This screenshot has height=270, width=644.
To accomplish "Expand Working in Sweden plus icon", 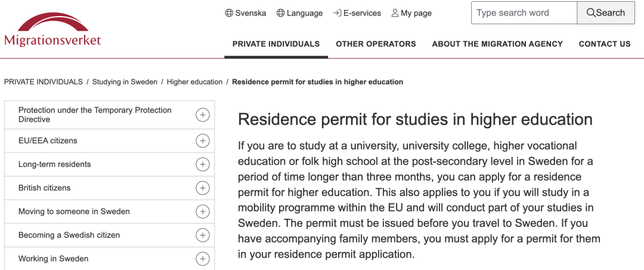I will click(x=203, y=259).
